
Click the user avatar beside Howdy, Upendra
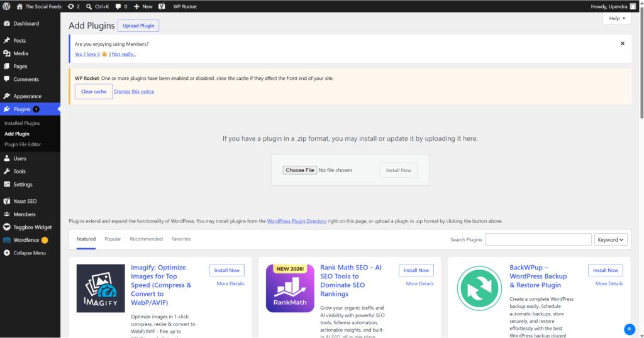(x=633, y=6)
